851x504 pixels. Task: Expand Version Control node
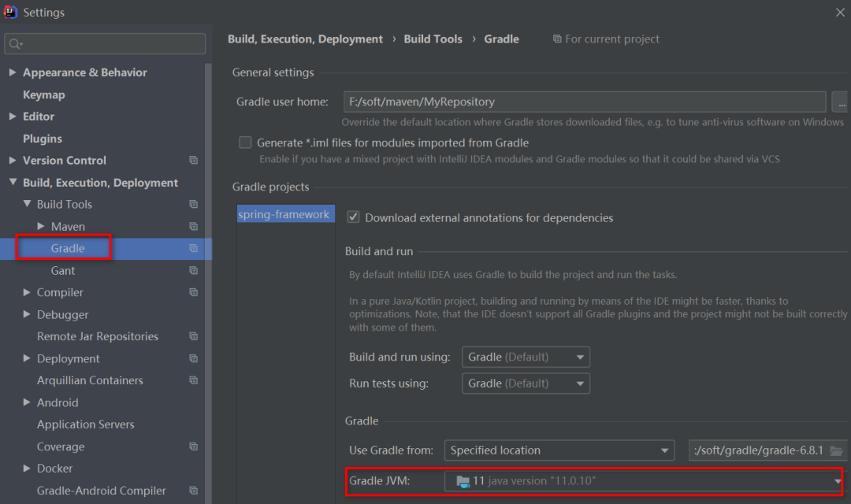tap(13, 160)
